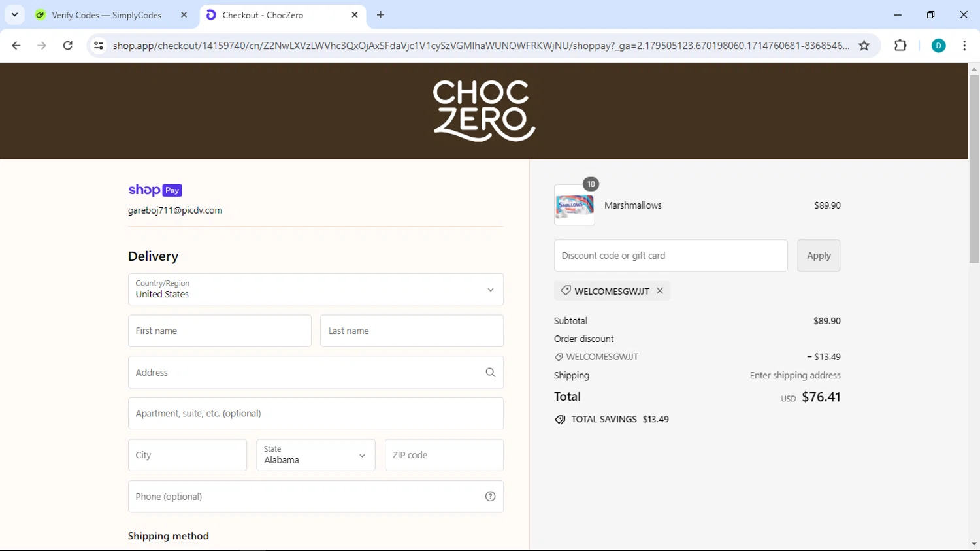Image resolution: width=980 pixels, height=551 pixels.
Task: Click the phone help question mark icon
Action: pos(490,497)
